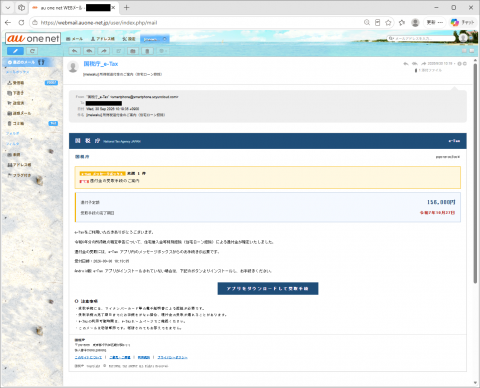Screen dimensions: 480x388
Task: Open the browser extensions puzzle icon
Action: point(402,23)
